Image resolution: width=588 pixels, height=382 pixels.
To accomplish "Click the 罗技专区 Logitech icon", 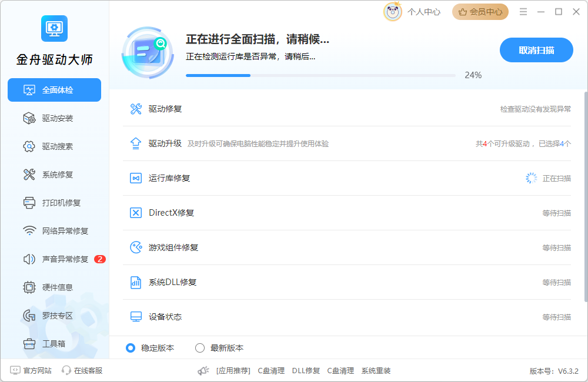I will (29, 316).
